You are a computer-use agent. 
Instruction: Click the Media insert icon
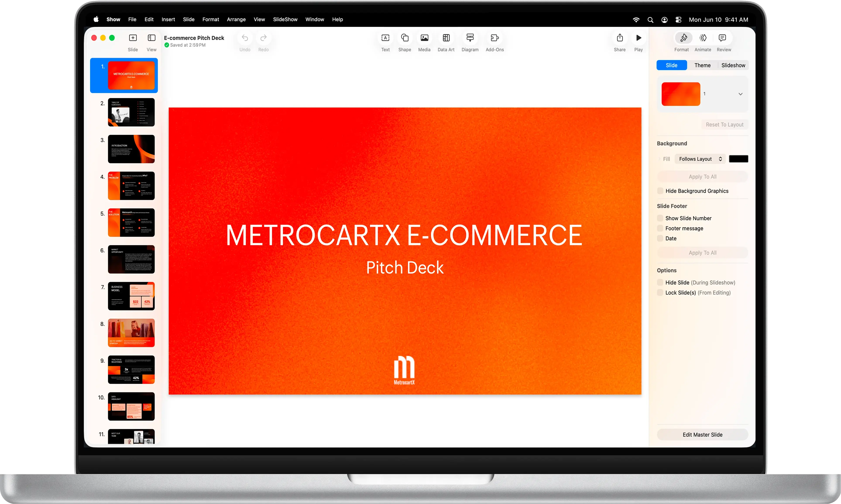tap(424, 38)
